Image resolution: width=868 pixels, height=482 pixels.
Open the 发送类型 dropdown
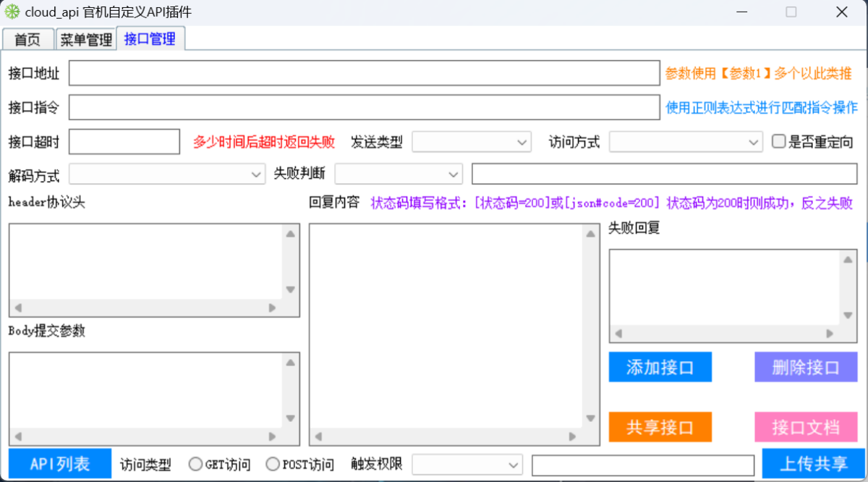point(472,142)
